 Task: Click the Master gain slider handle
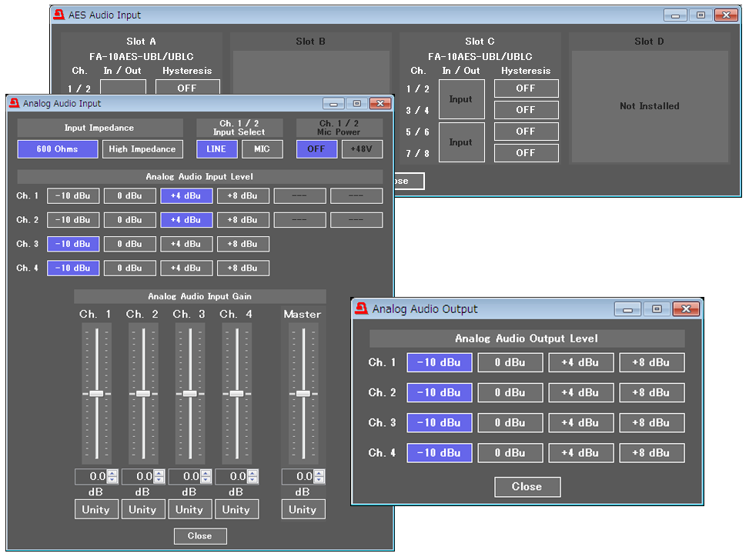pos(303,393)
